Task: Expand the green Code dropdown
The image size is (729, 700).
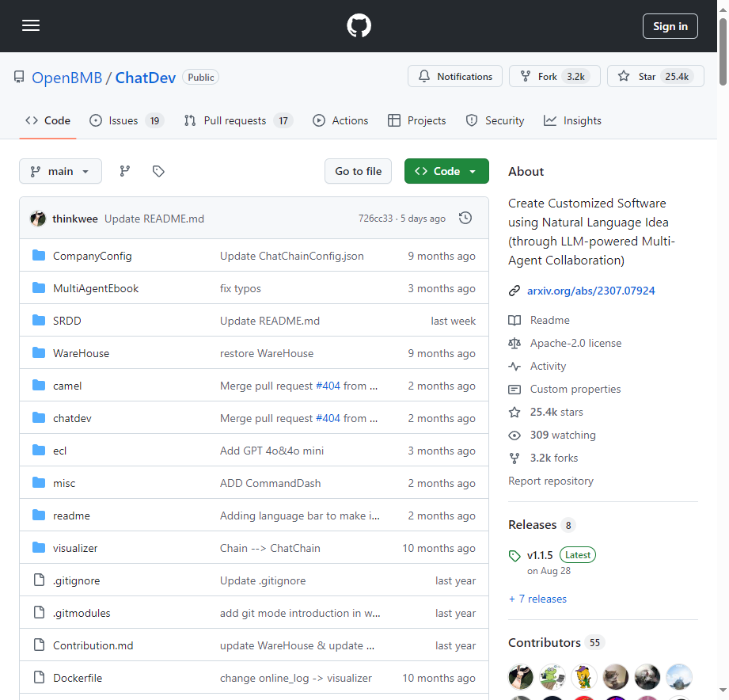Action: [446, 171]
